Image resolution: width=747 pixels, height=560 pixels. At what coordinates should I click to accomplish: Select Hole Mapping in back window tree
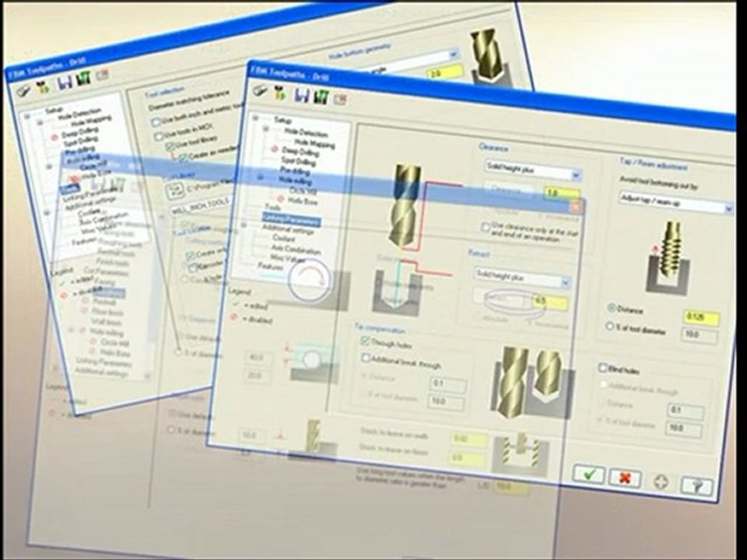point(92,122)
